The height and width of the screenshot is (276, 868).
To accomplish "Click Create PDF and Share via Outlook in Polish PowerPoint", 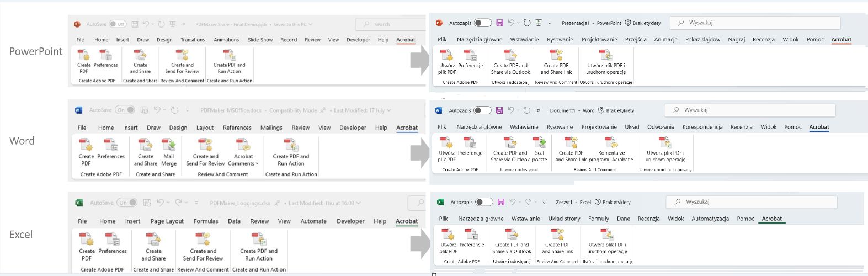I will tap(510, 62).
